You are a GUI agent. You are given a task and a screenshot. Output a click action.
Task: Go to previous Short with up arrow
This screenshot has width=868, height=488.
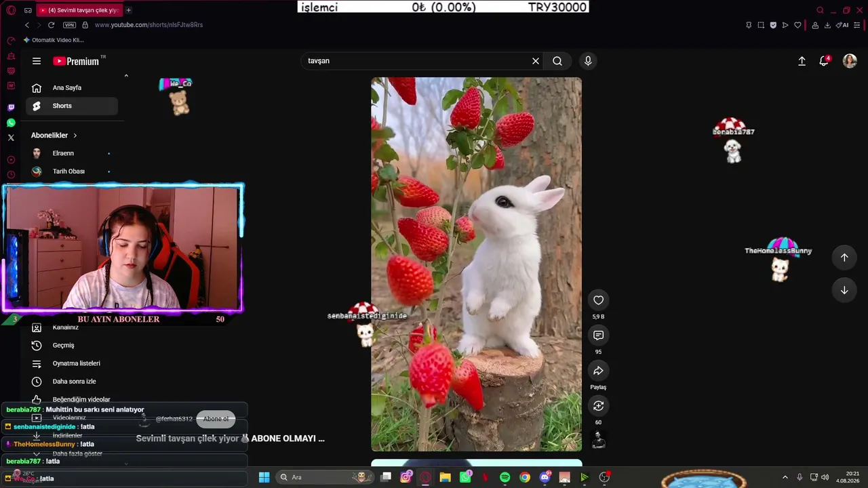click(844, 258)
